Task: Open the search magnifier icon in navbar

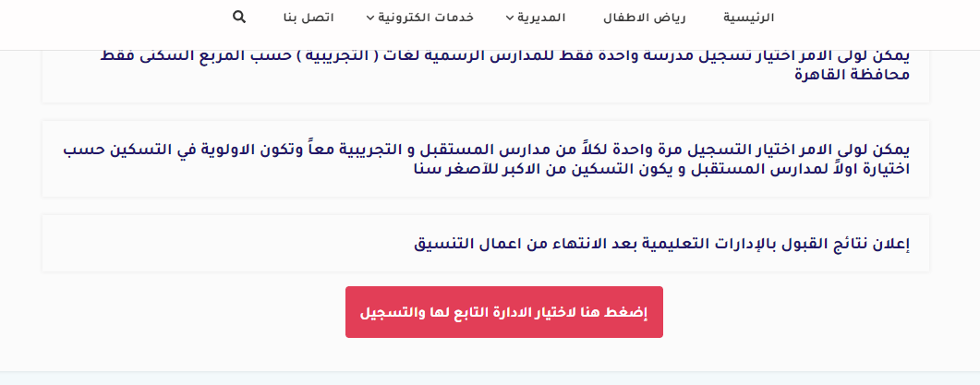Action: [x=238, y=17]
